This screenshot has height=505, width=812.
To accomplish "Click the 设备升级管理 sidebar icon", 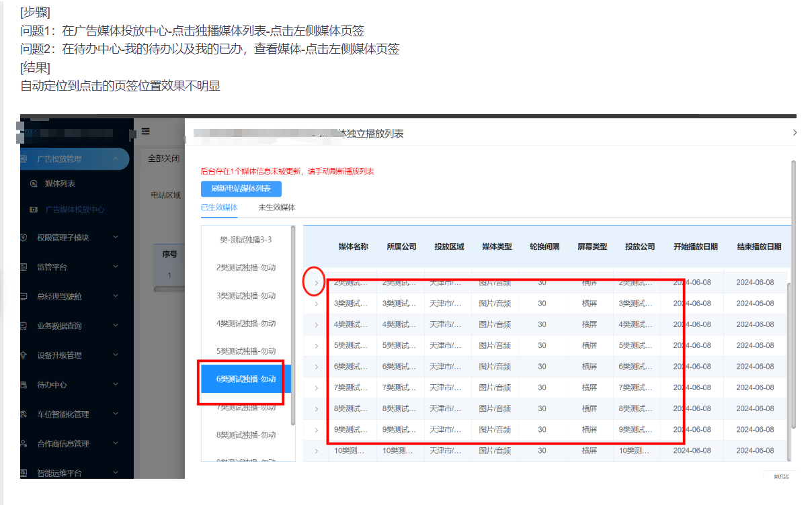I will pyautogui.click(x=24, y=355).
